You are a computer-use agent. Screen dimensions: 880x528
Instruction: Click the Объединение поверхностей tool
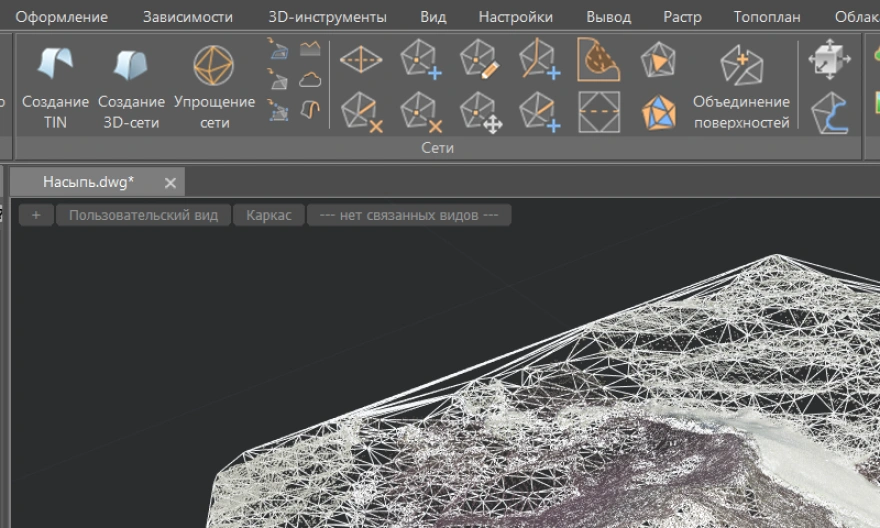click(x=741, y=86)
